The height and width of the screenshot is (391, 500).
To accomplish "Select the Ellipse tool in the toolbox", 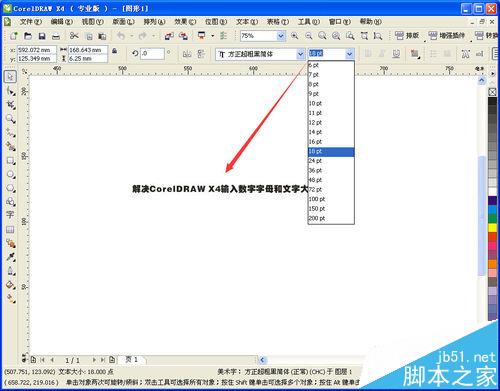I will click(x=10, y=174).
